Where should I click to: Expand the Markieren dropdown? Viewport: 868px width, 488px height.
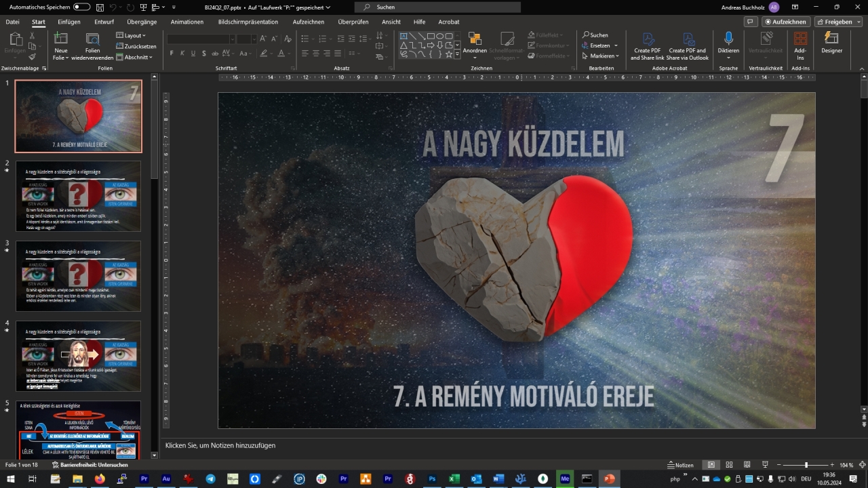coord(599,56)
